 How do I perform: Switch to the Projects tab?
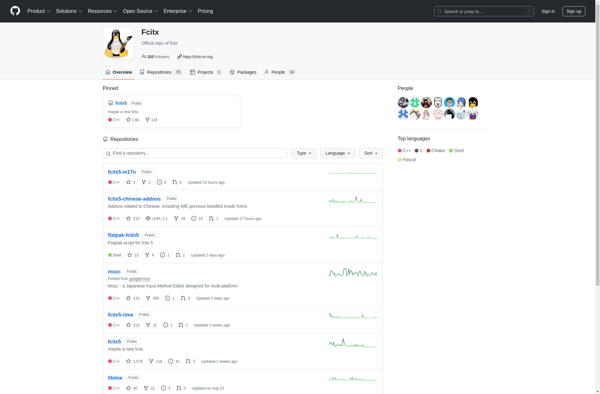coord(205,72)
